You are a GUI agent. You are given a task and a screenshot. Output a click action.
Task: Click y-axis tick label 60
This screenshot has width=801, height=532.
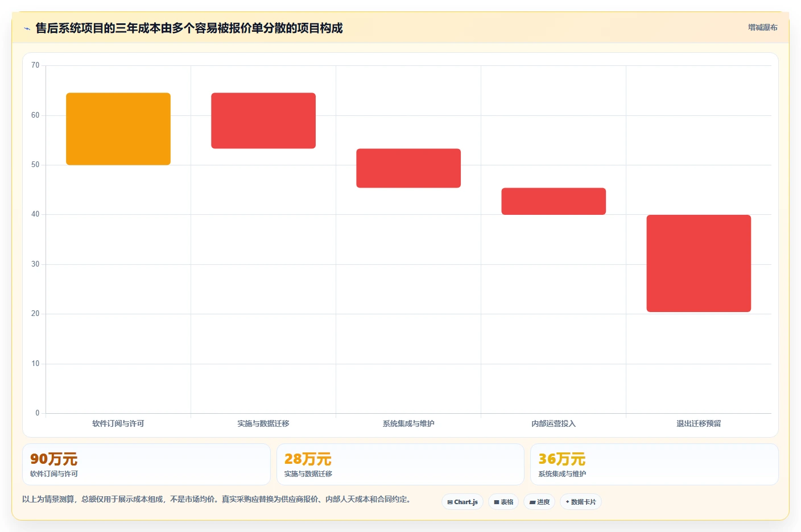[35, 115]
